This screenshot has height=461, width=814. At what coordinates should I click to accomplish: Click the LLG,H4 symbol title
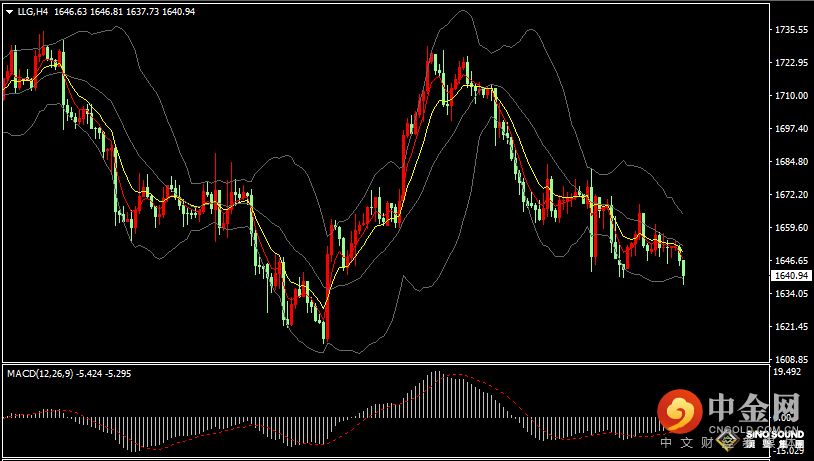coord(33,11)
